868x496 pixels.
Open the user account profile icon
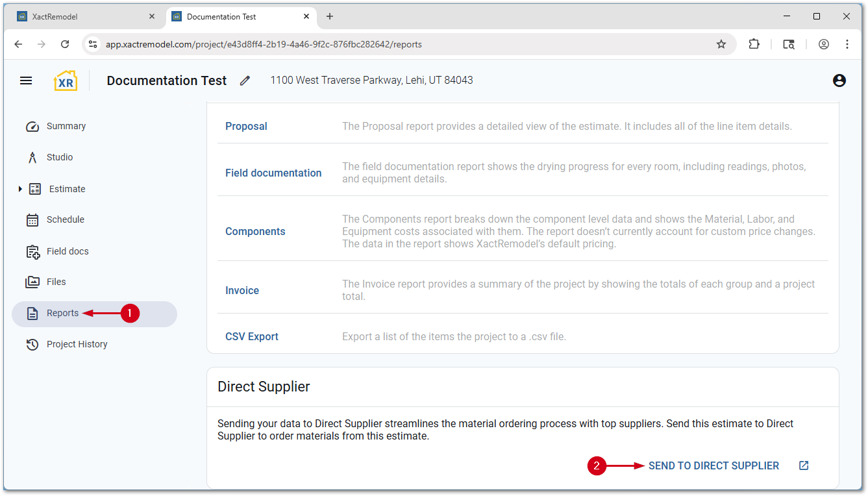(839, 81)
